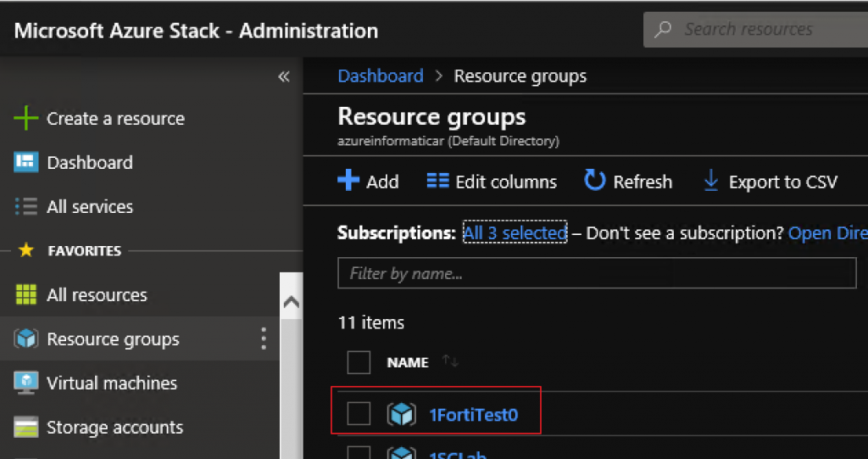Focus the Filter by name field
This screenshot has height=459, width=868.
click(x=597, y=272)
